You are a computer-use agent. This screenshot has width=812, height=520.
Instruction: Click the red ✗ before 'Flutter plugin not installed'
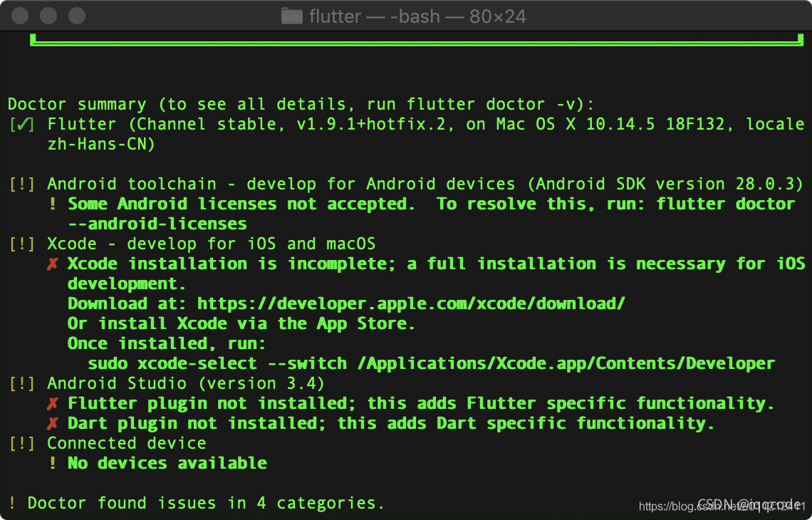52,403
